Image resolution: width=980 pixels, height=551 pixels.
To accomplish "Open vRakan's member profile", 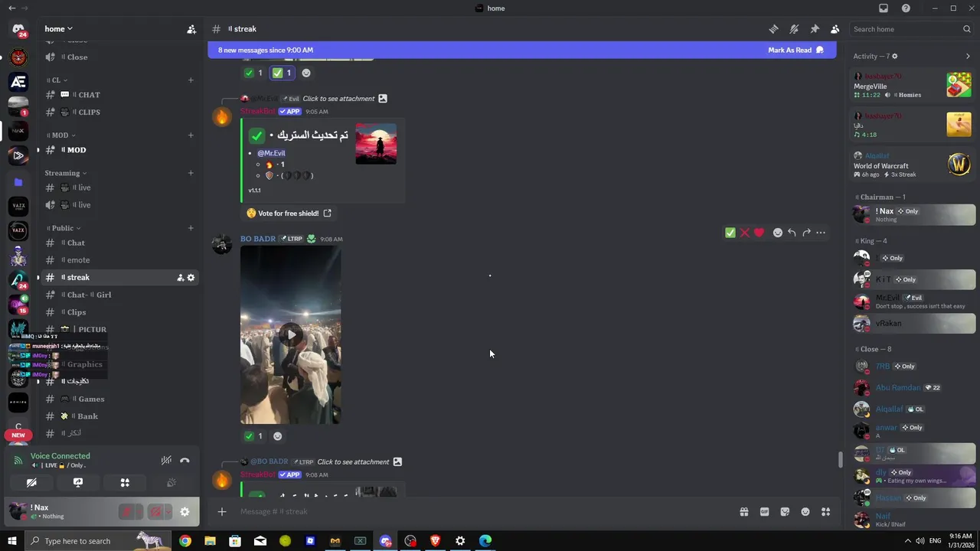I will tap(913, 324).
